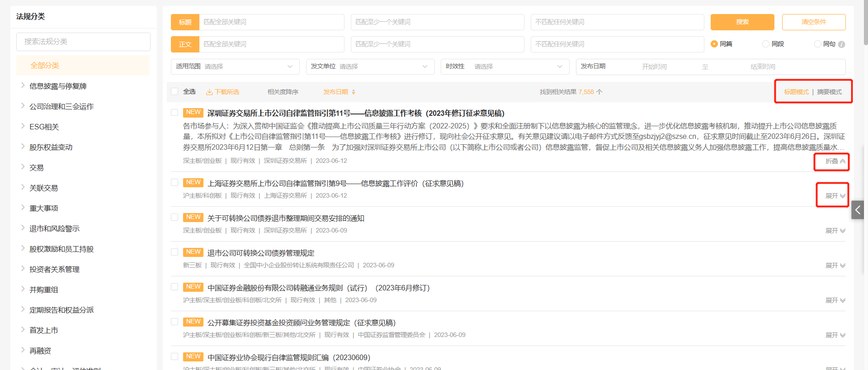Open 上海证券交易所上市公司自律监管指引第9号 title link

[335, 183]
